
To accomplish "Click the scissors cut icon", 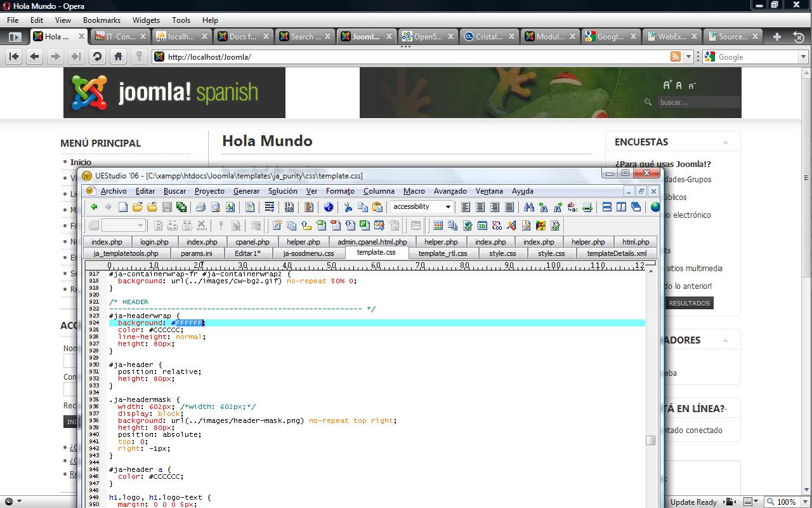I will click(x=348, y=207).
